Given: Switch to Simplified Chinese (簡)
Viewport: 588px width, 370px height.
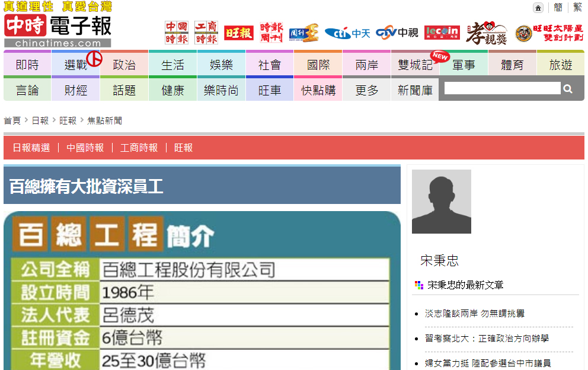Looking at the screenshot, I should [558, 8].
